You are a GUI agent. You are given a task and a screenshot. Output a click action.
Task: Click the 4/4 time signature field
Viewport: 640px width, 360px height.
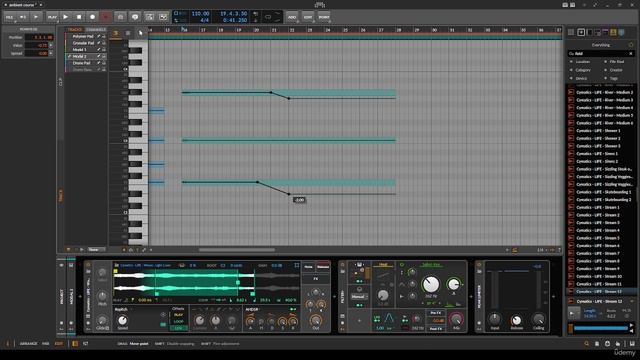pyautogui.click(x=204, y=20)
